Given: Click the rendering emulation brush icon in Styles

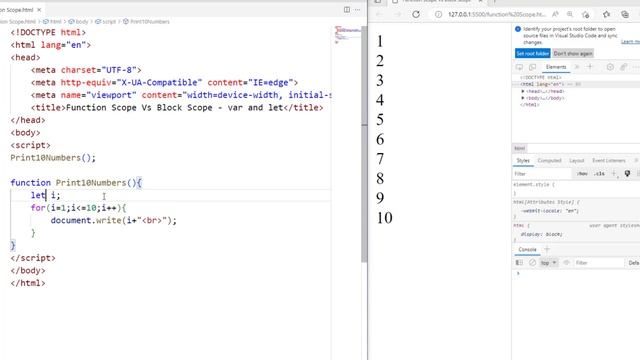Looking at the screenshot, I should pyautogui.click(x=627, y=174).
